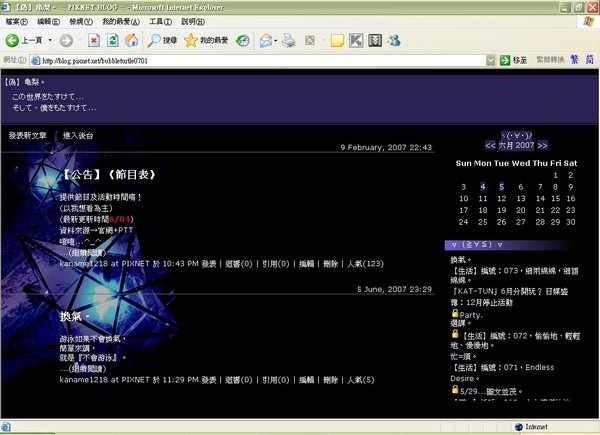Go to previous month with <<
This screenshot has height=435, width=600.
tap(490, 145)
